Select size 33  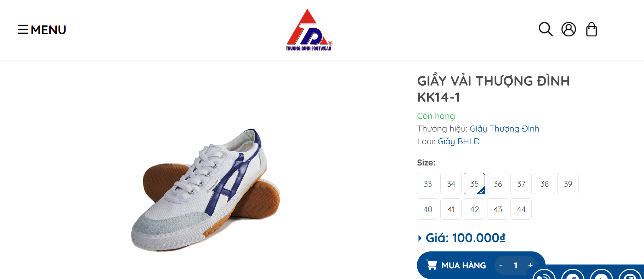click(428, 184)
